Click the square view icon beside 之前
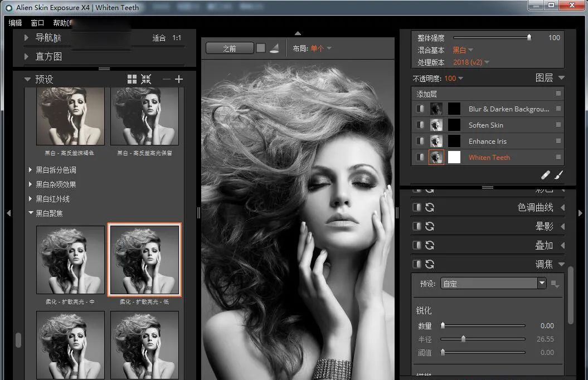 261,48
